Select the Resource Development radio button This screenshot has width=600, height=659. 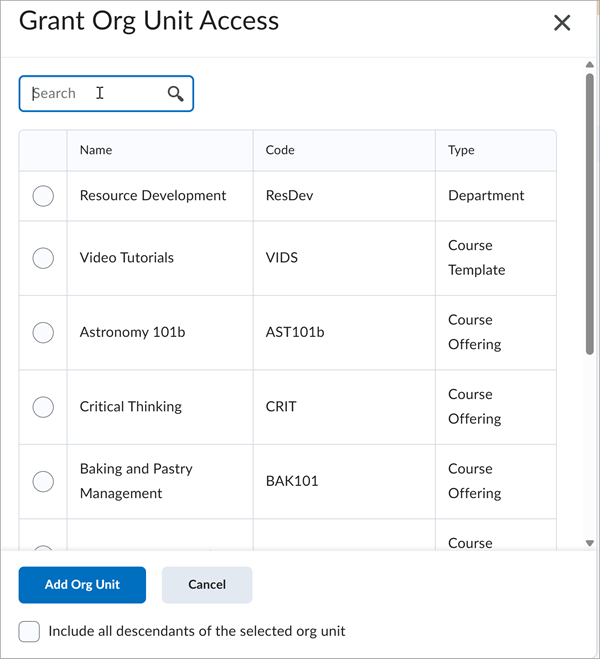click(x=43, y=196)
